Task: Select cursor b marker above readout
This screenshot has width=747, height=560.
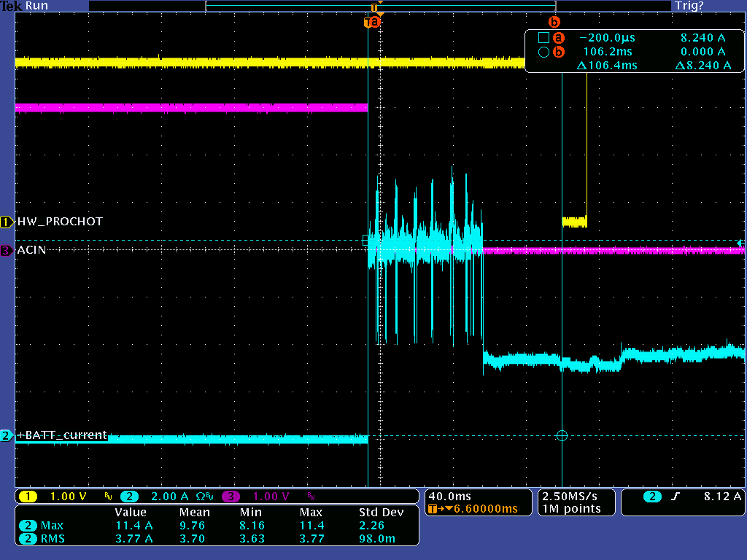Action: 554,22
